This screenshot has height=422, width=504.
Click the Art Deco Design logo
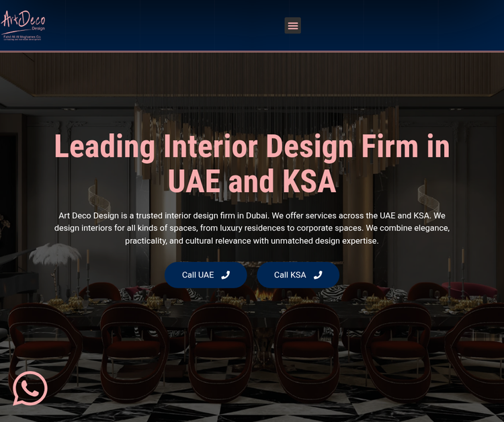coord(23,25)
